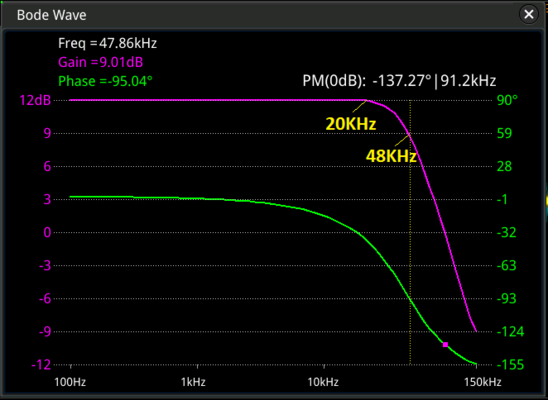The width and height of the screenshot is (548, 400).
Task: Click the -155 phase axis label
Action: tap(510, 365)
